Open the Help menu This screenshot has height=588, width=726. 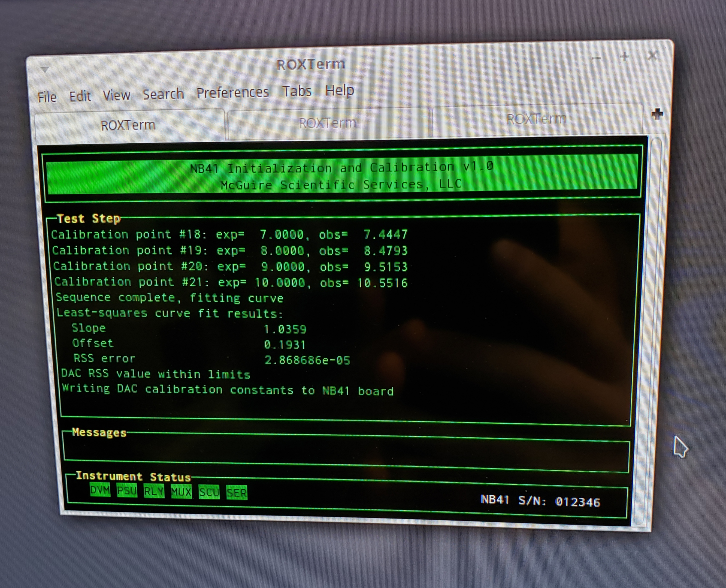pos(340,91)
